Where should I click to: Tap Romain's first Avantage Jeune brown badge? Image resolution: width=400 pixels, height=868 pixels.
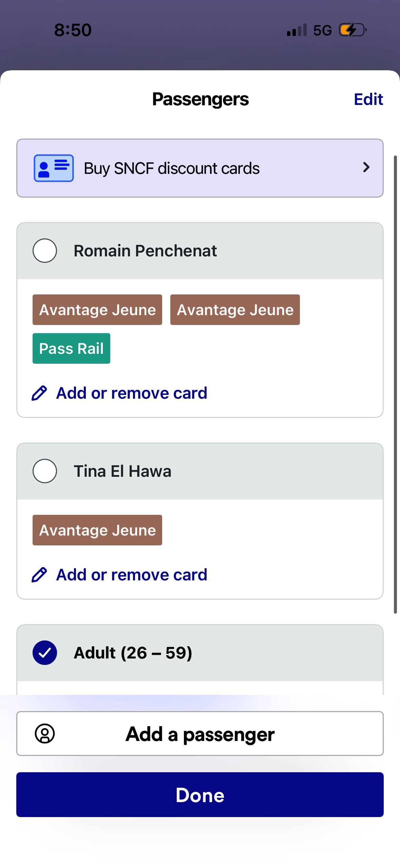(x=97, y=310)
